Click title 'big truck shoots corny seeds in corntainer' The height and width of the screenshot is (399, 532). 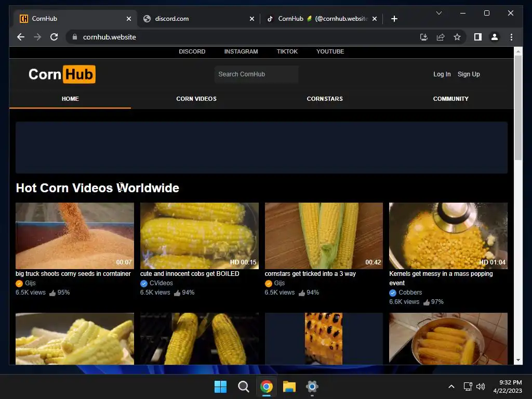73,274
